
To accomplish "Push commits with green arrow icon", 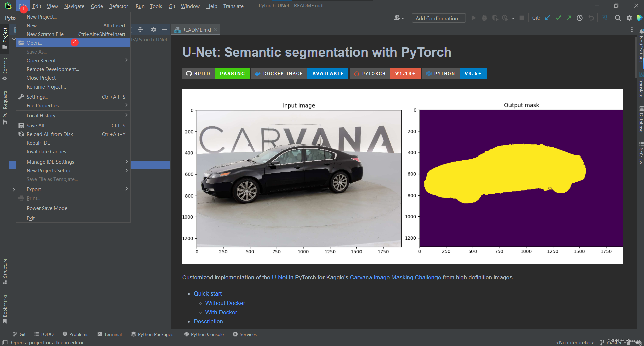I will point(569,18).
